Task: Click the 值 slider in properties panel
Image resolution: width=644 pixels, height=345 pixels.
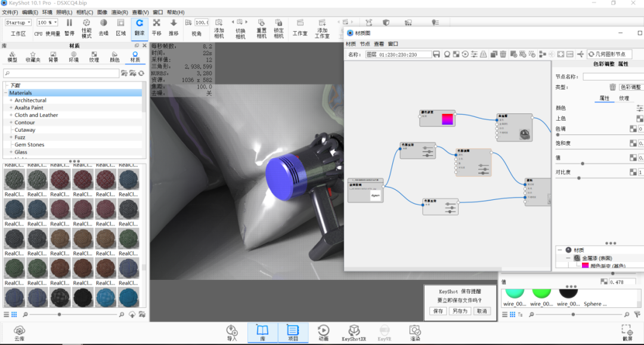Action: pos(600,164)
